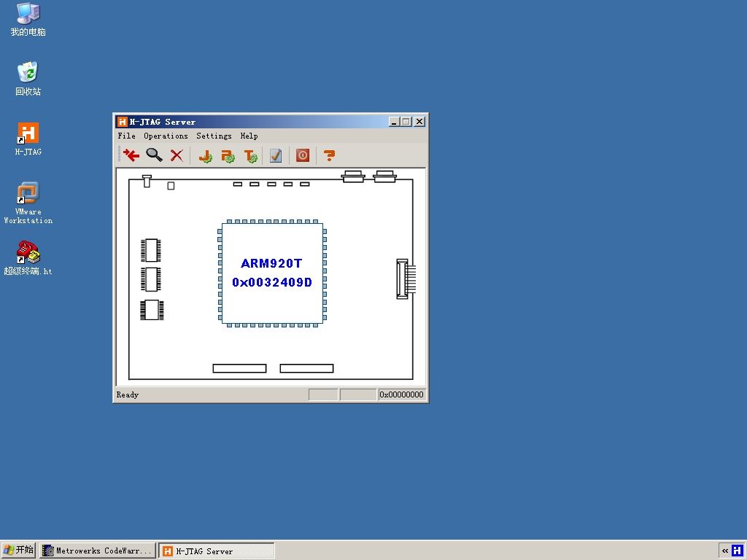The image size is (747, 560).
Task: Click the ARM920T chip label
Action: click(271, 263)
